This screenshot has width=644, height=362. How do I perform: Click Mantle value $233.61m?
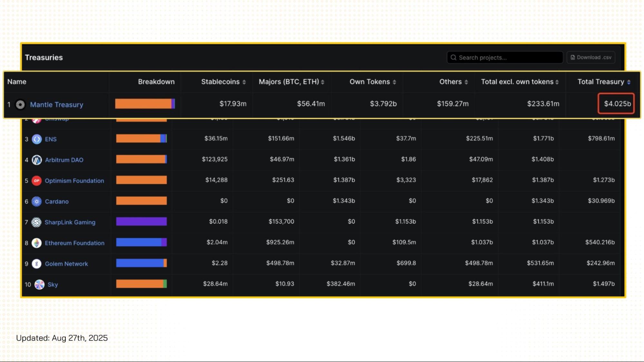543,104
